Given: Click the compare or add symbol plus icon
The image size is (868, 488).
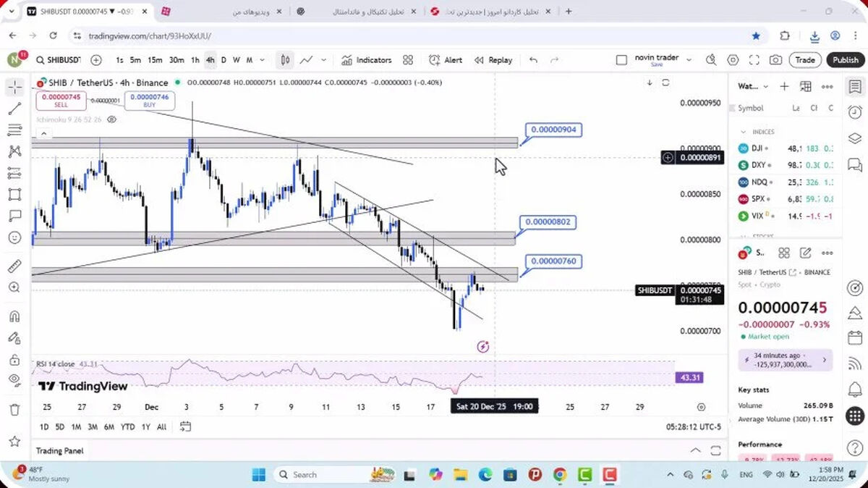Looking at the screenshot, I should click(x=96, y=60).
